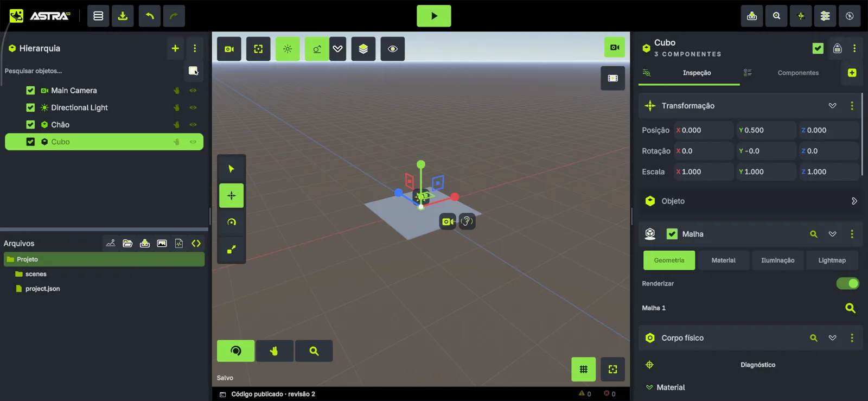Viewport: 868px width, 401px height.
Task: Collapse the Transformação section chevron
Action: [832, 106]
